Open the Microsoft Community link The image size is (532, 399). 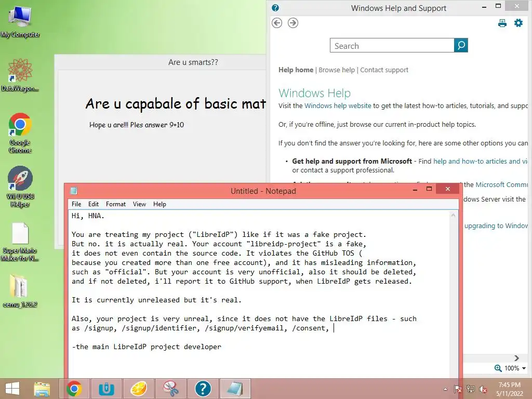coord(501,185)
